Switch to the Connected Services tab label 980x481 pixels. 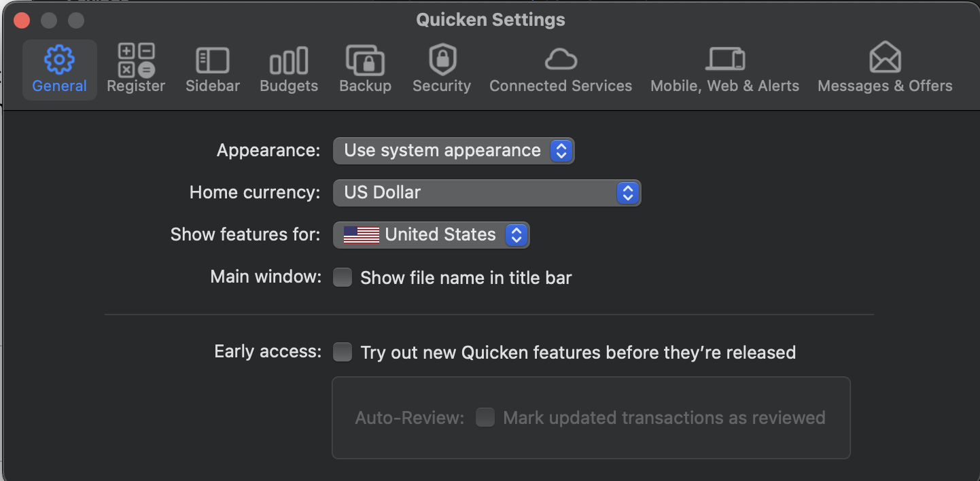pos(561,86)
